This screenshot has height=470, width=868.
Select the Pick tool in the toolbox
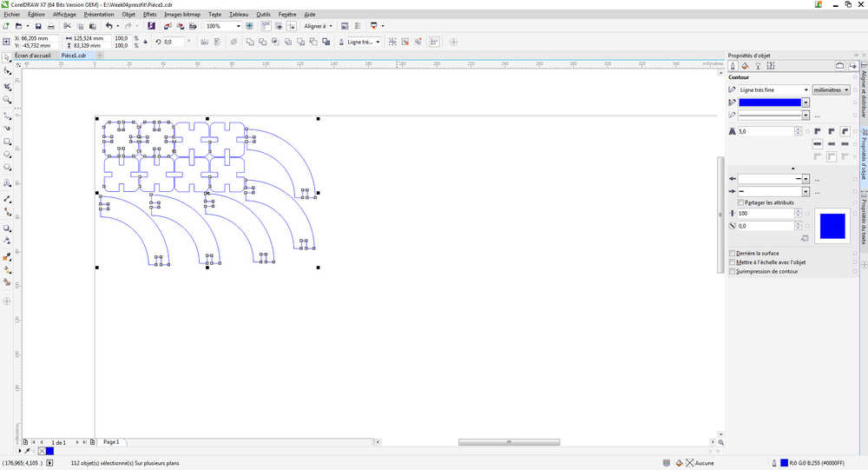click(7, 57)
